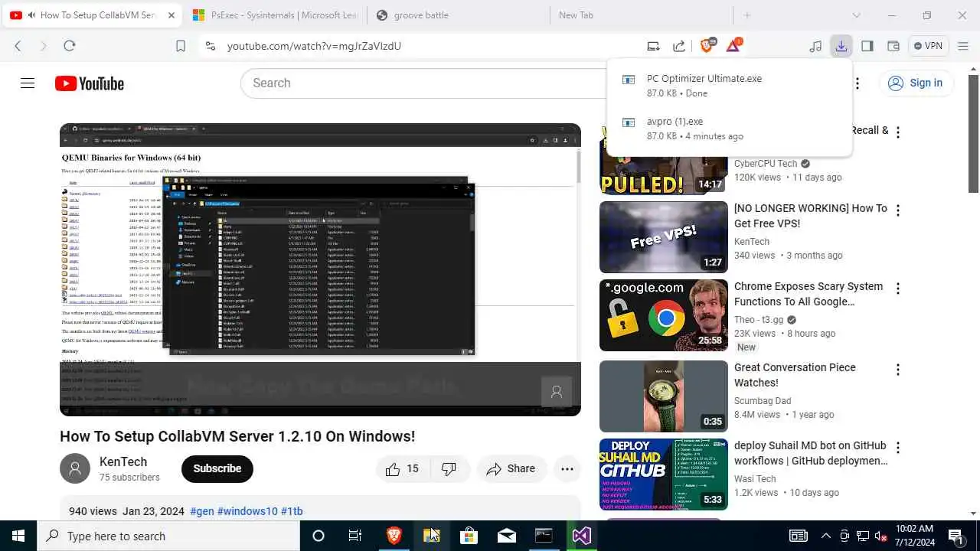Open the clock showing 10:02 AM
This screenshot has width=980, height=551.
(x=914, y=536)
